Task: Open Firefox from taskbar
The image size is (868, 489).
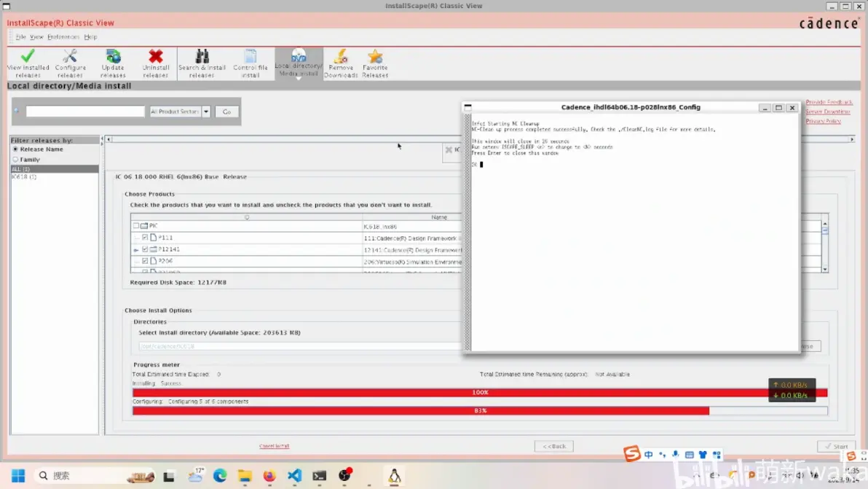Action: [x=269, y=476]
